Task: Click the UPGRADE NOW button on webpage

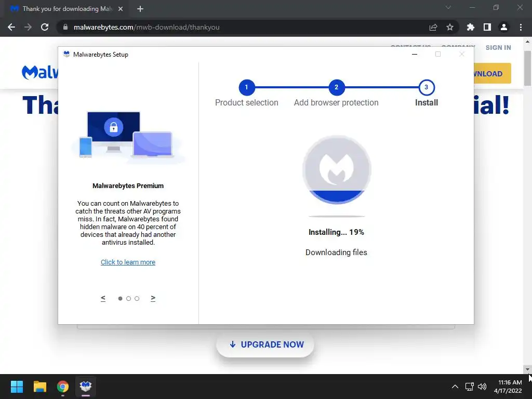Action: coord(265,344)
